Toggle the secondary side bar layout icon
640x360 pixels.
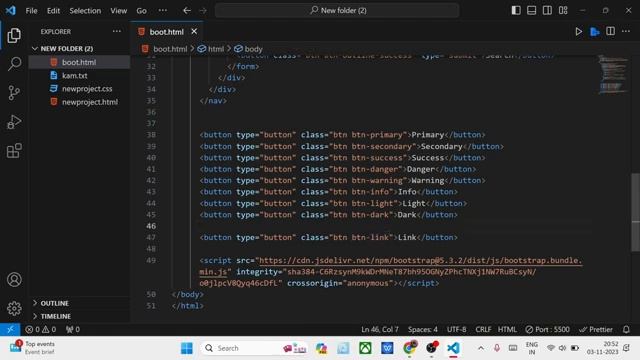pyautogui.click(x=547, y=10)
